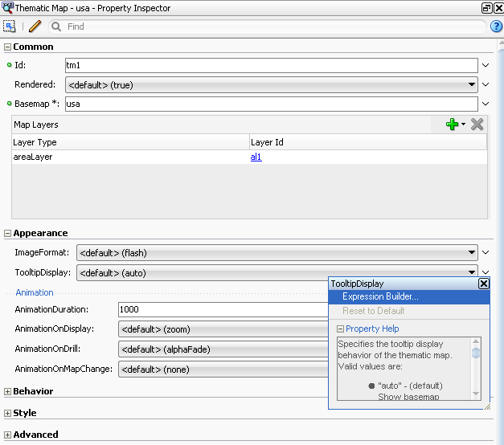Open the Basemap property menu chevron
The height and width of the screenshot is (445, 504).
pos(486,104)
